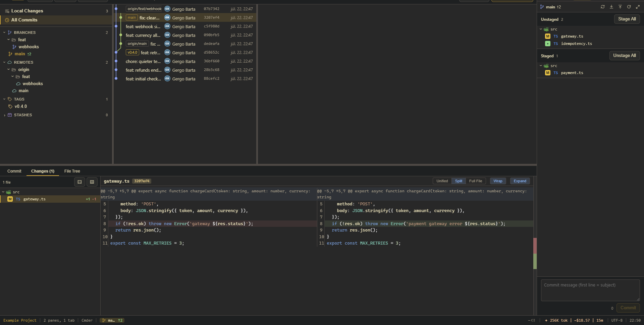Viewport: 644px width, 325px height.
Task: Select commit 'chore: quieter te...' row
Action: click(185, 61)
